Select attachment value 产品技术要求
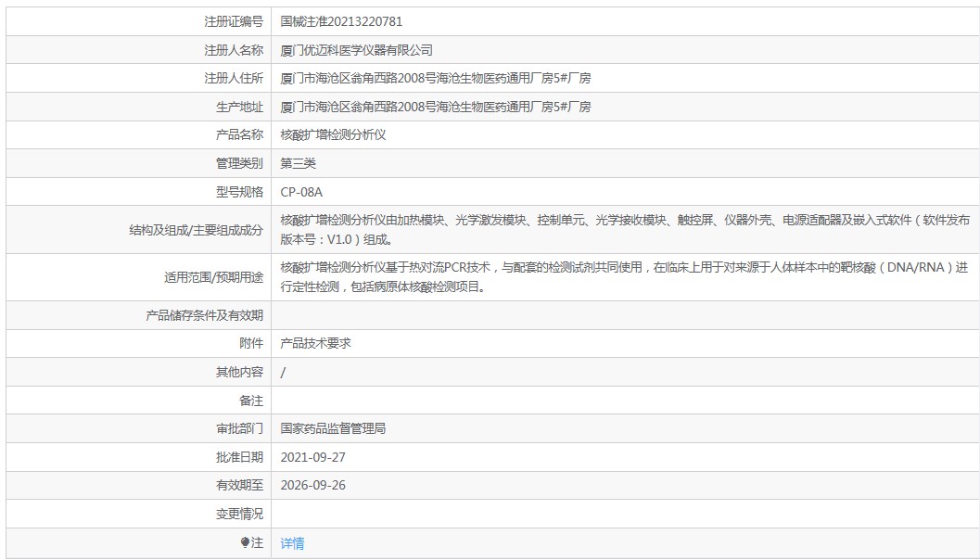Screen dimensions: 980x560 coord(315,343)
